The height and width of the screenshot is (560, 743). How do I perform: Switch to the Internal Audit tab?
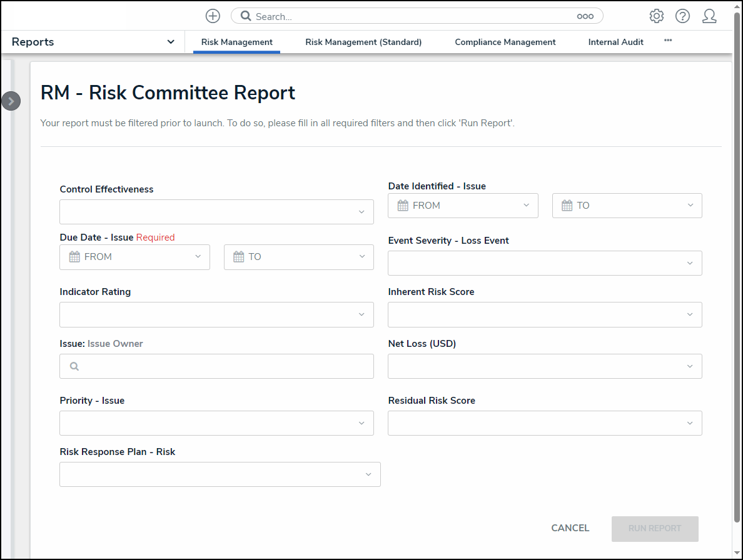[615, 42]
